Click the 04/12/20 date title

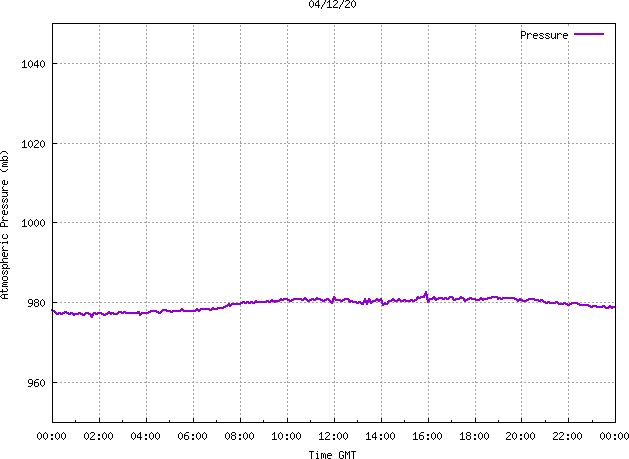pos(333,4)
